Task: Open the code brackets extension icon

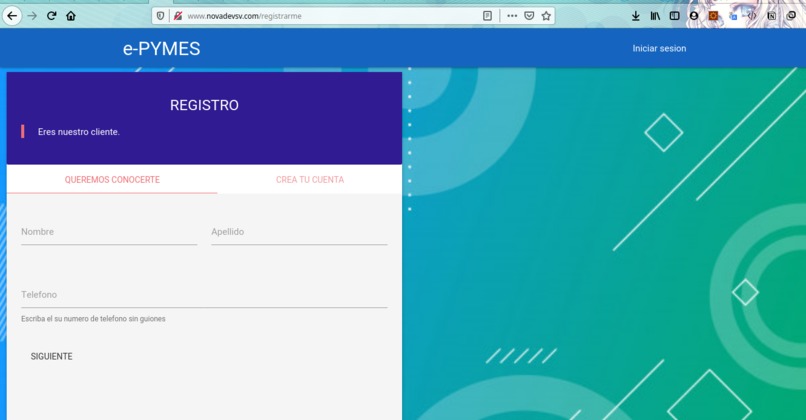Action: click(x=752, y=16)
